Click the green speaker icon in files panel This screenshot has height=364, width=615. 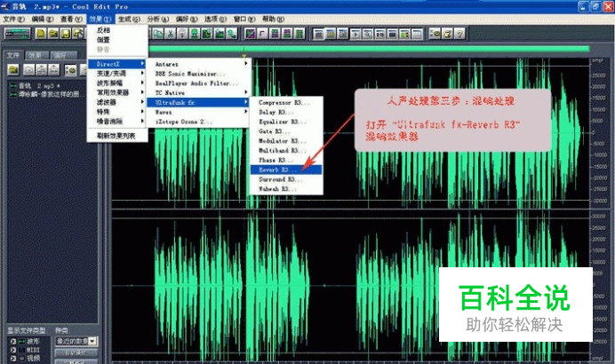[70, 70]
